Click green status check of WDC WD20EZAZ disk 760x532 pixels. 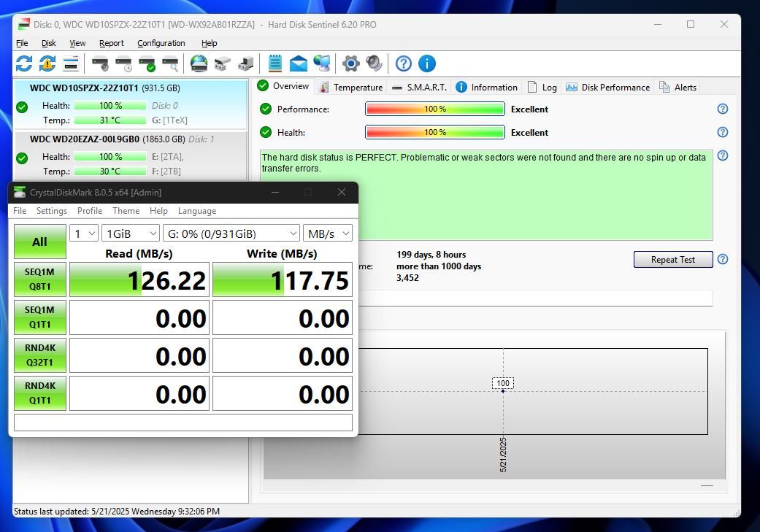pyautogui.click(x=22, y=158)
